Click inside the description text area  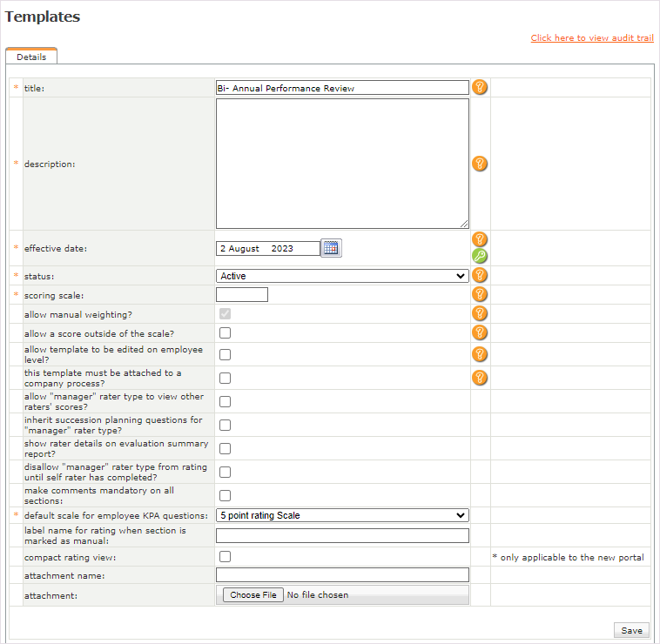point(342,164)
